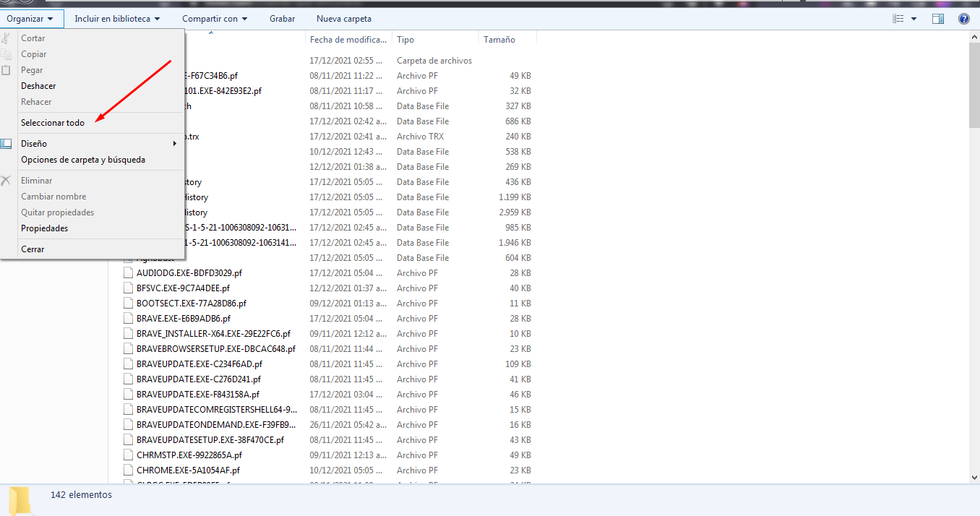This screenshot has height=516, width=980.
Task: Click the scissors icon beside Cortar
Action: [x=7, y=38]
